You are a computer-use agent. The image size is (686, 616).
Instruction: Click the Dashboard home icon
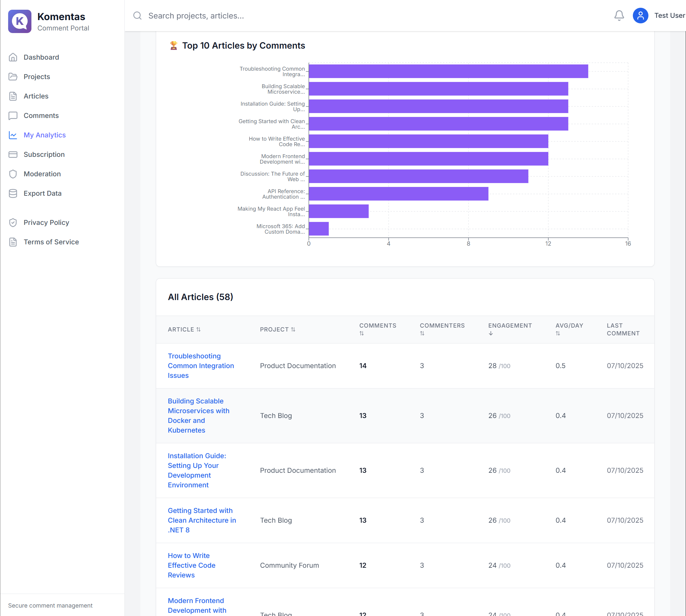(13, 57)
